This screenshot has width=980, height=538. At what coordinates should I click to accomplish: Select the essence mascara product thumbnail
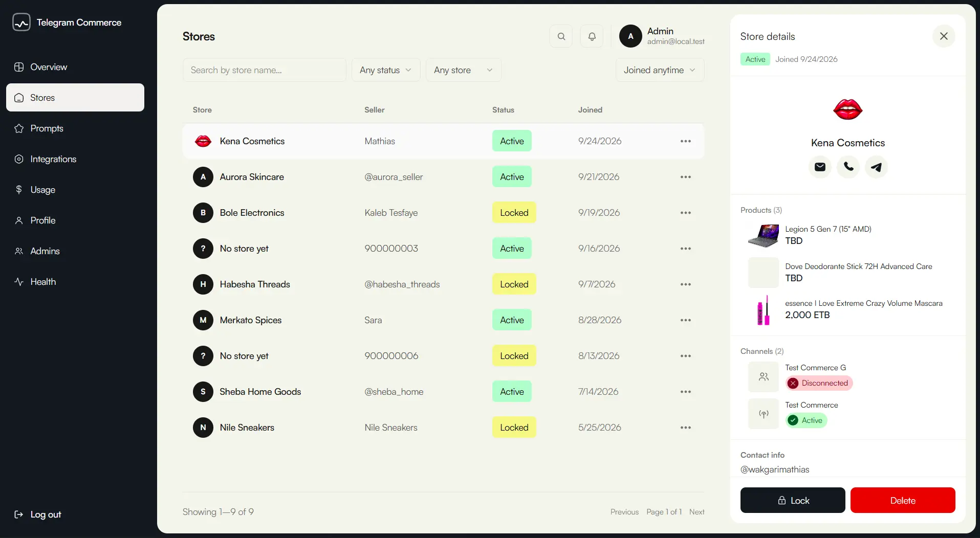[x=763, y=310]
